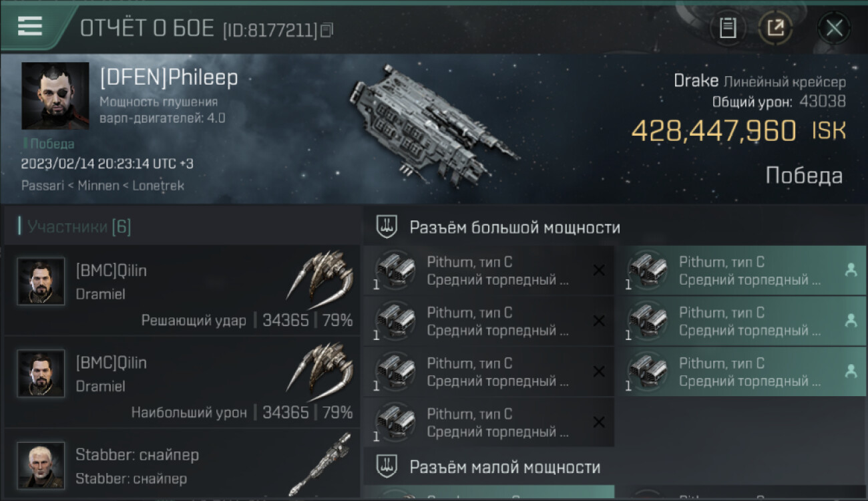Image resolution: width=868 pixels, height=501 pixels.
Task: Open Phileep's pilot portrait
Action: point(55,96)
